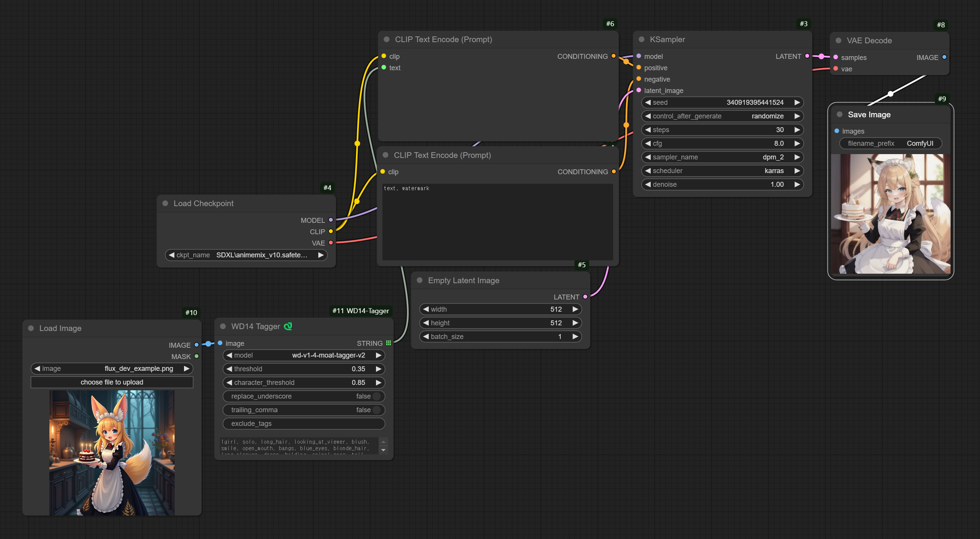
Task: Collapse the Empty Latent Image node via its dot
Action: [x=420, y=280]
